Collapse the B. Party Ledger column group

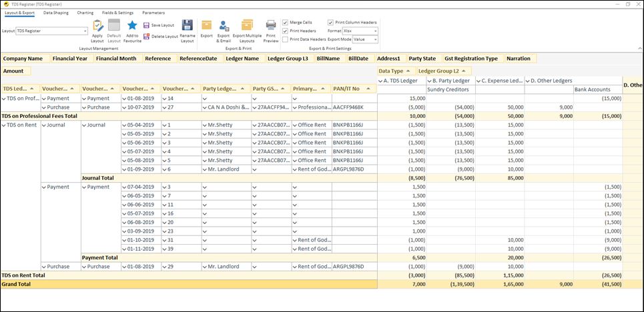pyautogui.click(x=430, y=81)
